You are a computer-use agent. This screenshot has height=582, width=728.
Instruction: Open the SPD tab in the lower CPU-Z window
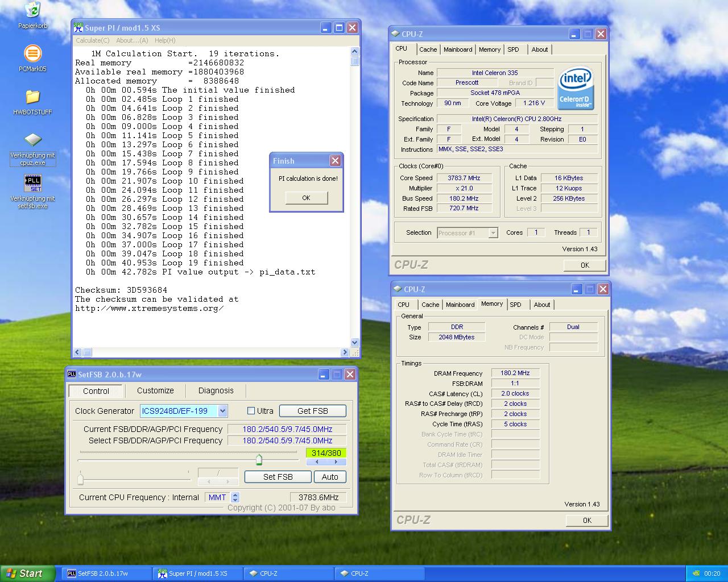516,305
